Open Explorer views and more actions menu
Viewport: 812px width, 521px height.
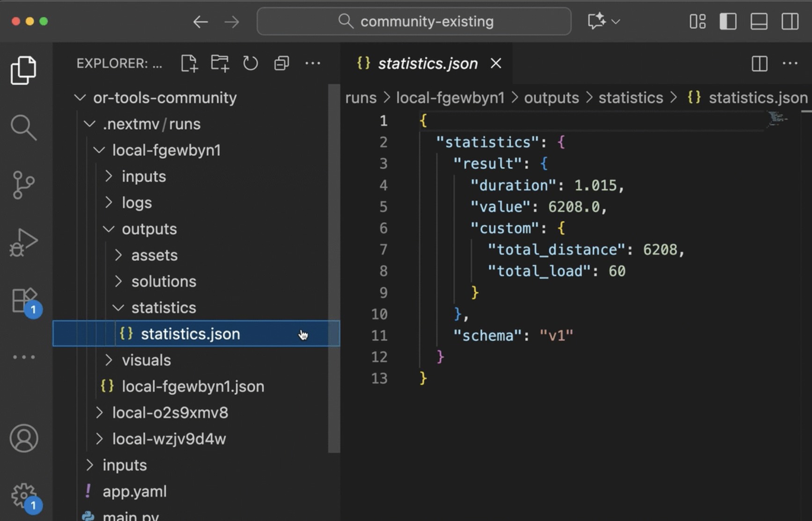312,63
